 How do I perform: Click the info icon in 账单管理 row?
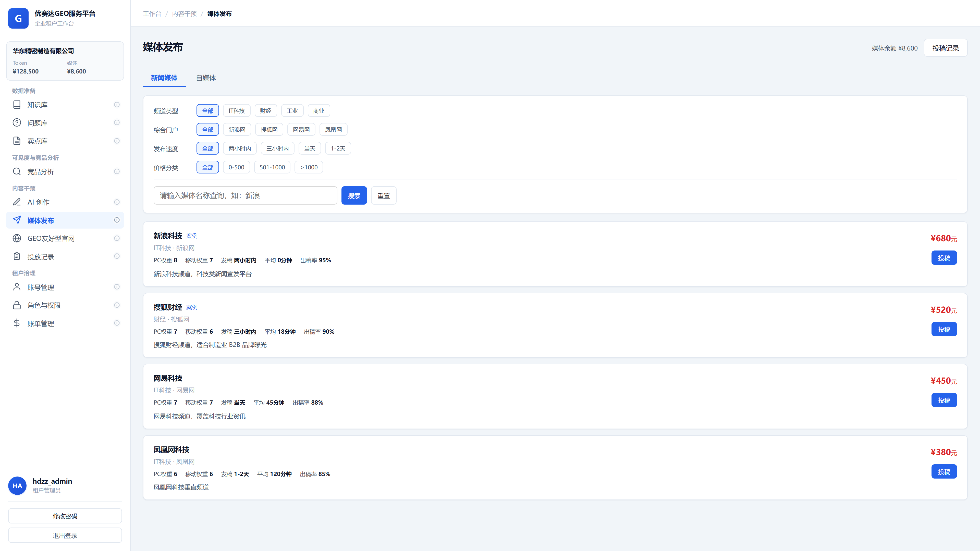point(117,323)
